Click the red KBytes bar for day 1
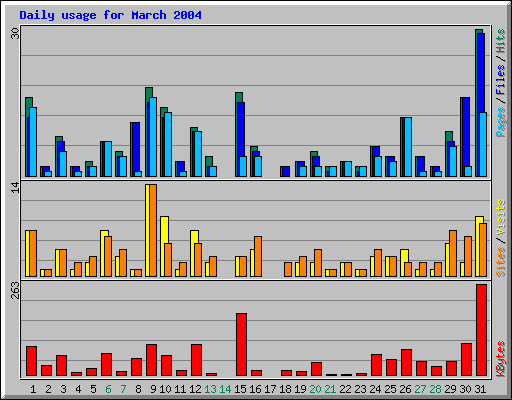Image resolution: width=512 pixels, height=400 pixels. point(31,361)
